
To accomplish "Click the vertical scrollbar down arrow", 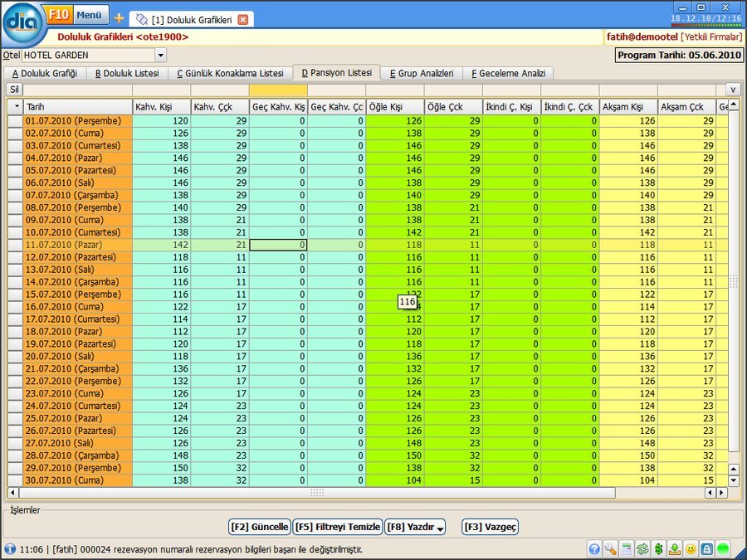I will tap(734, 480).
